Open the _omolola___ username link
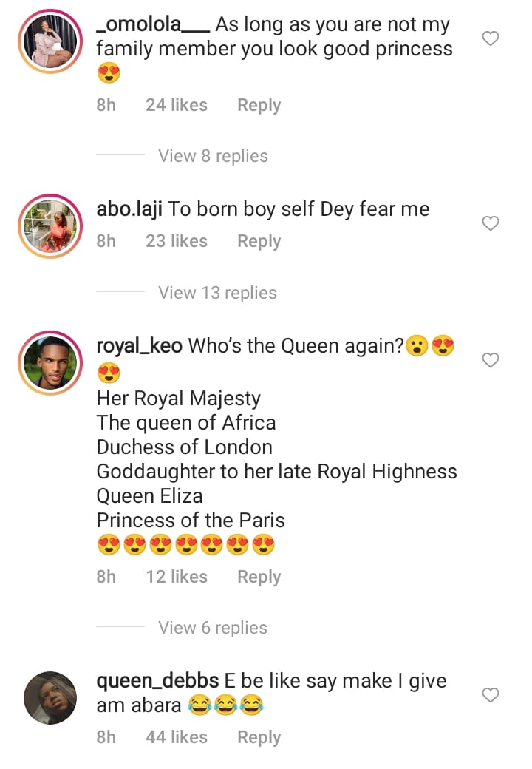The image size is (532, 769). coord(153,24)
